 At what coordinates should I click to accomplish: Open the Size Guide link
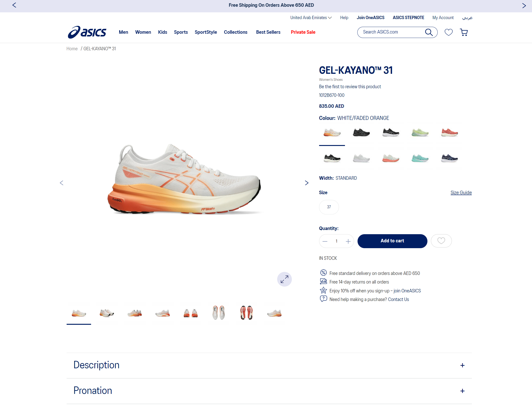(x=461, y=193)
